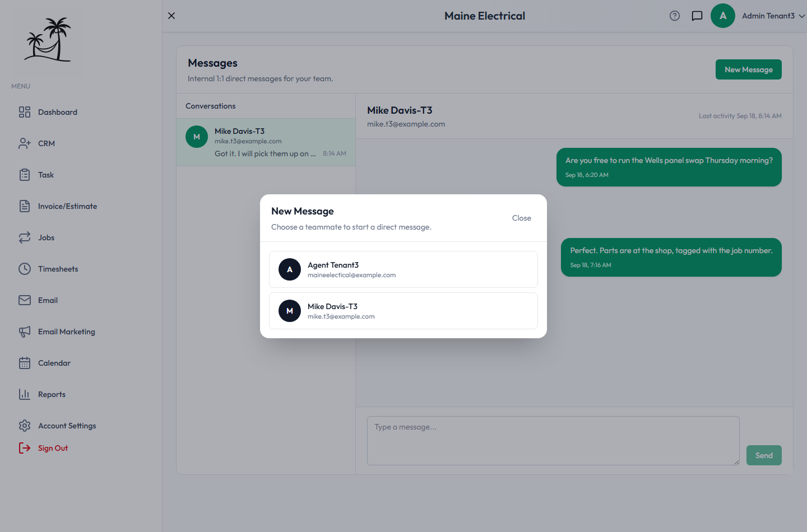Open the Account Settings menu label
The image size is (807, 532).
click(67, 426)
